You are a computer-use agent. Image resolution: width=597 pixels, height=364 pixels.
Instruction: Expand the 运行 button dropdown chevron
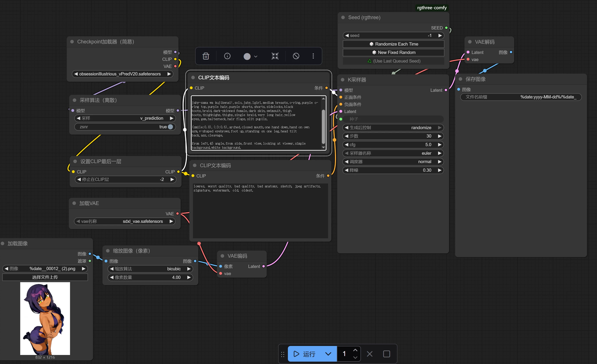[x=328, y=353]
